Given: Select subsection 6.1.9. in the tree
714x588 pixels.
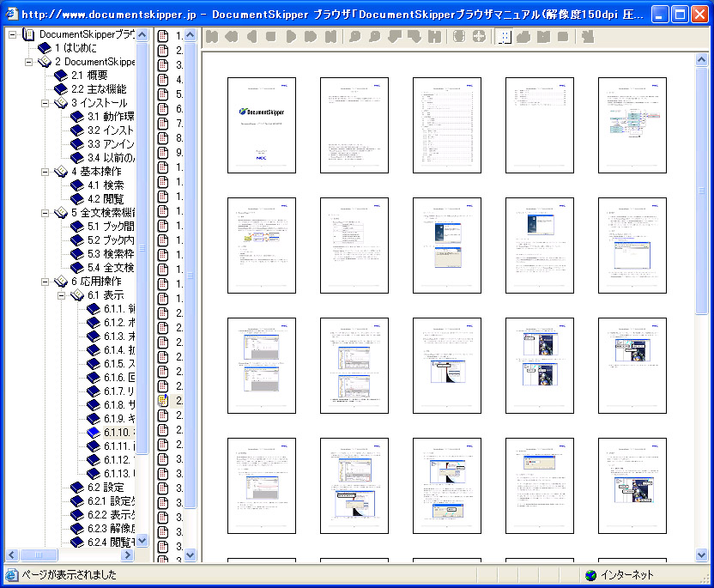Looking at the screenshot, I should [x=119, y=419].
